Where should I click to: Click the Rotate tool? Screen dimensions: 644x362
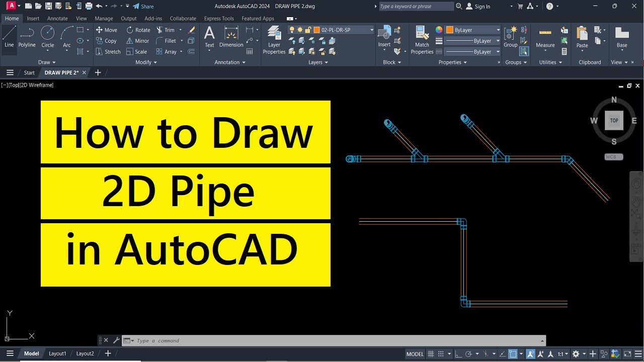pyautogui.click(x=138, y=30)
